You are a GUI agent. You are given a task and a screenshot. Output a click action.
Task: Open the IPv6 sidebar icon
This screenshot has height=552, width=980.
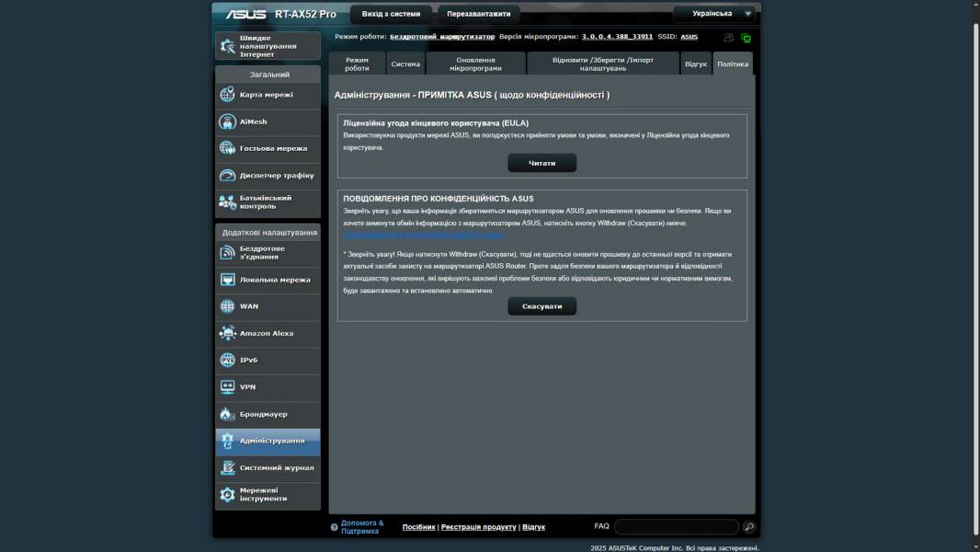click(x=227, y=360)
